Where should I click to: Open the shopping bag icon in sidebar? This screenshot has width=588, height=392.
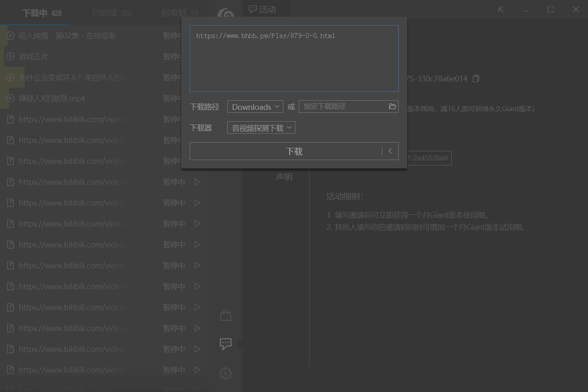[x=226, y=315]
